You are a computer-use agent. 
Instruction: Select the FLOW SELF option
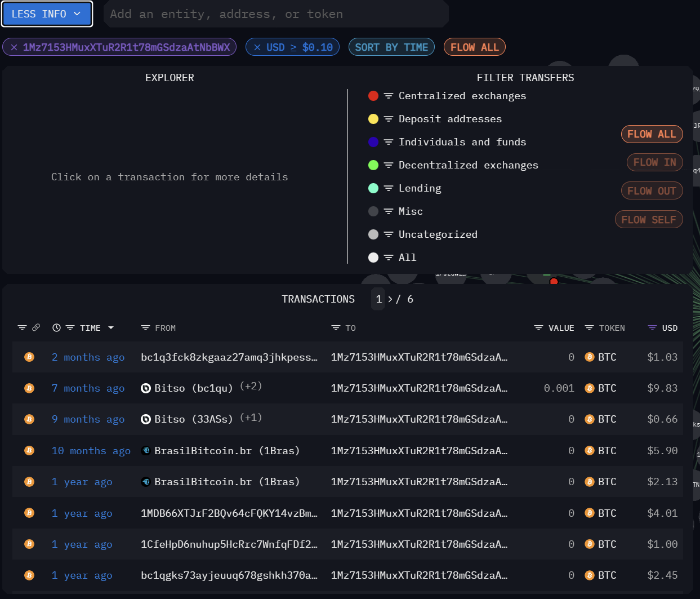point(649,220)
